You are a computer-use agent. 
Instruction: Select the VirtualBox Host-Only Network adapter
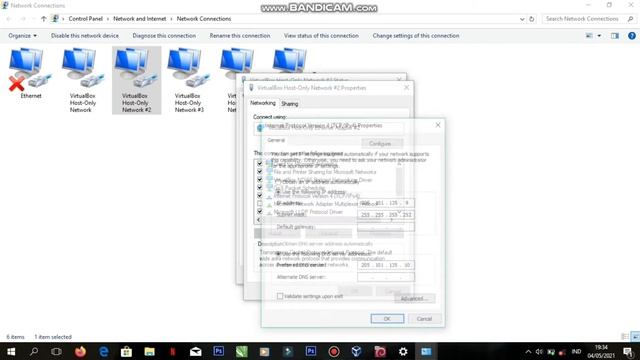pos(83,80)
